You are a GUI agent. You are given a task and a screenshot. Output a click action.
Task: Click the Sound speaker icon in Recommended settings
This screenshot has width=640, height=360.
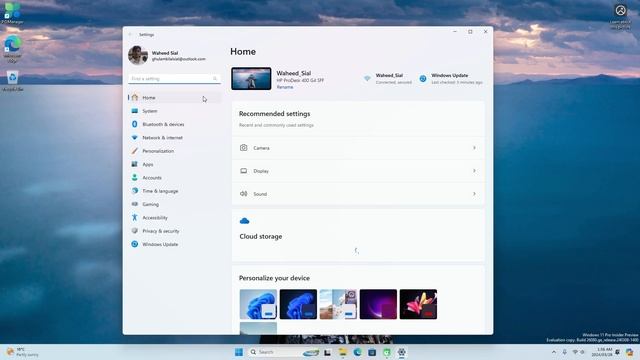(244, 193)
